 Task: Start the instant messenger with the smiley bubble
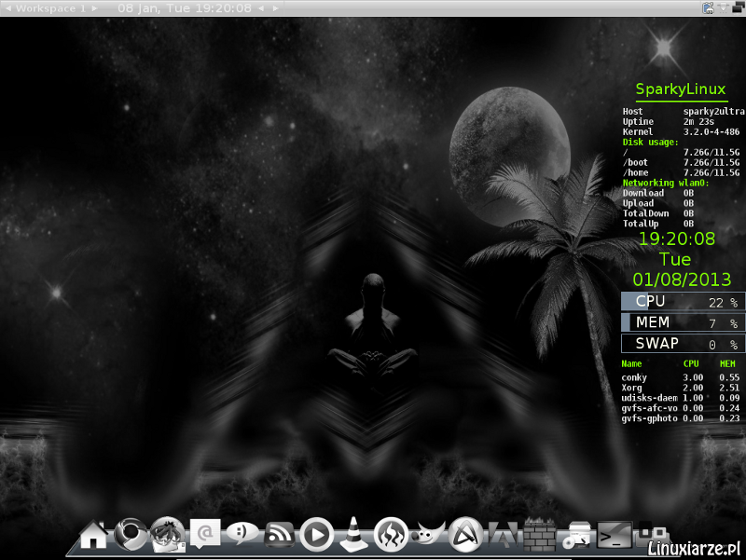tap(241, 534)
